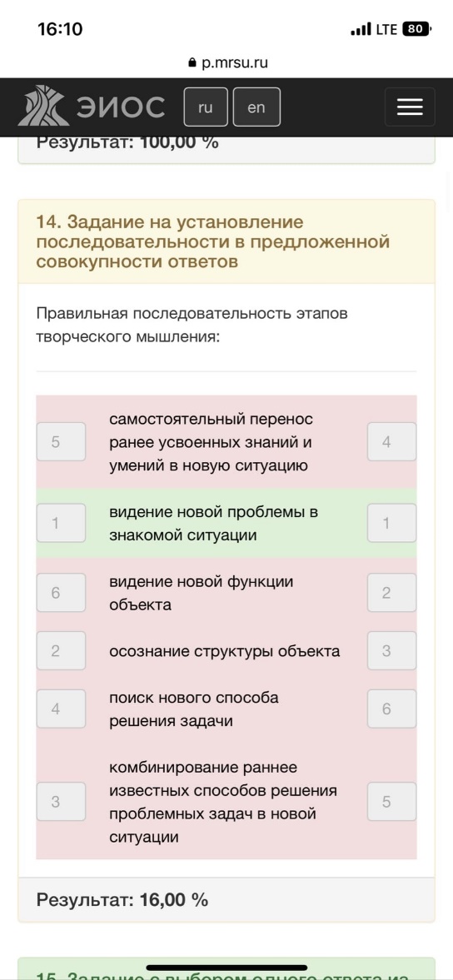Switch site language to ru

click(x=206, y=107)
